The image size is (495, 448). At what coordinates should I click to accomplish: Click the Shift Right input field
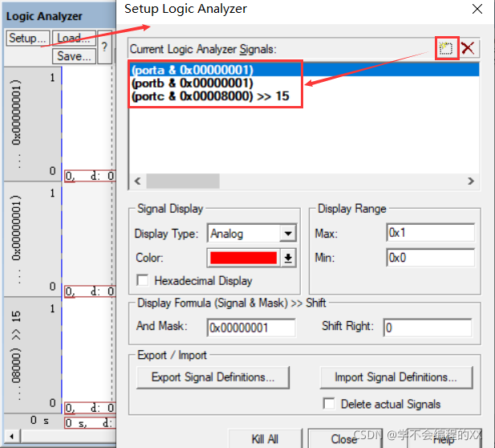(x=428, y=328)
